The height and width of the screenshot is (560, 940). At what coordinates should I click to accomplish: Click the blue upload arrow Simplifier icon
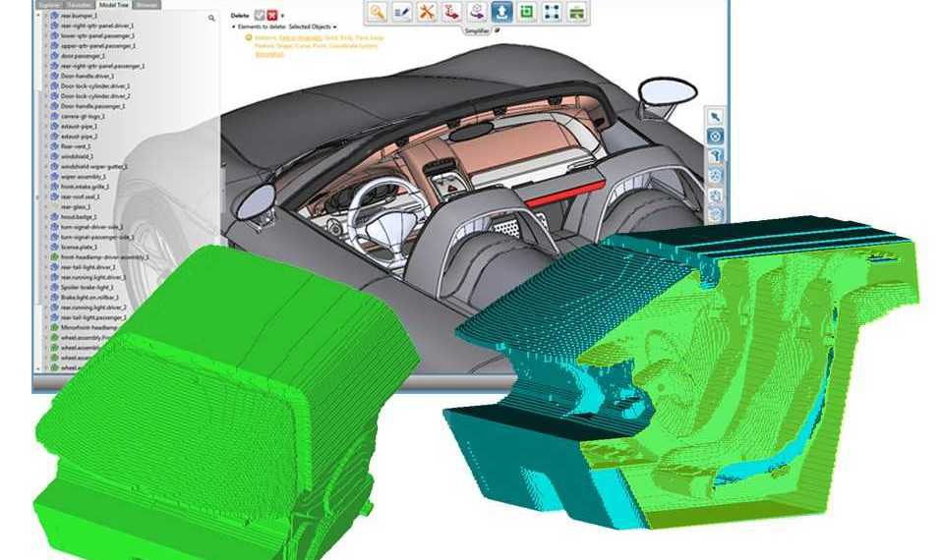(501, 13)
